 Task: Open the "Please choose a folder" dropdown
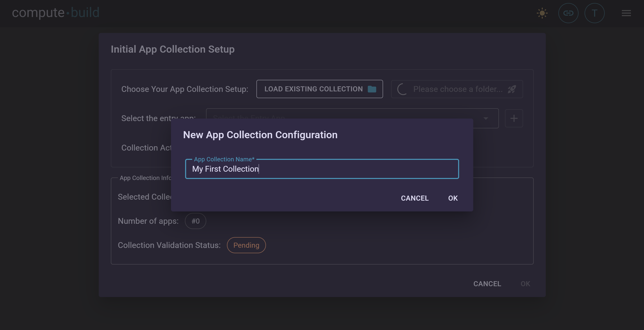[457, 89]
